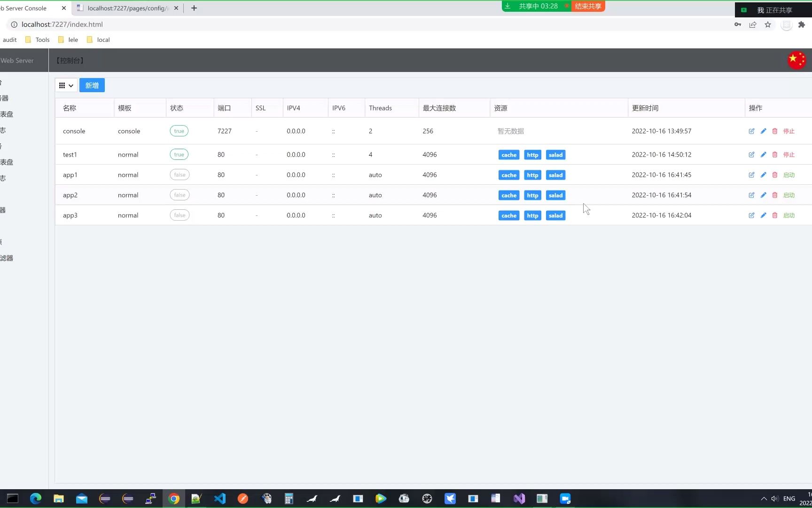812x508 pixels.
Task: Click blue pencil icon in app2 row
Action: pyautogui.click(x=763, y=195)
